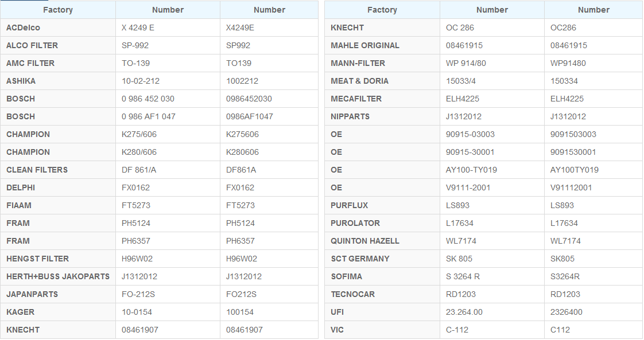Click the VIC C-112 cell

coord(492,330)
